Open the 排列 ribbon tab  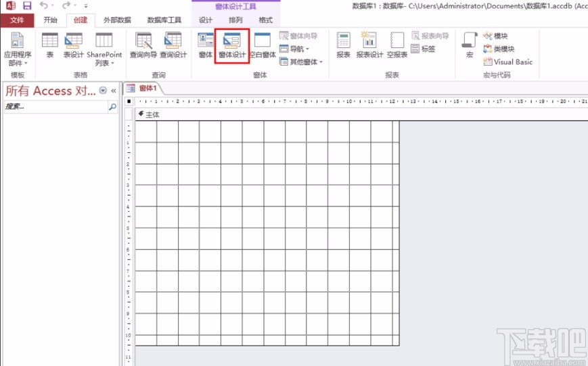(x=235, y=20)
